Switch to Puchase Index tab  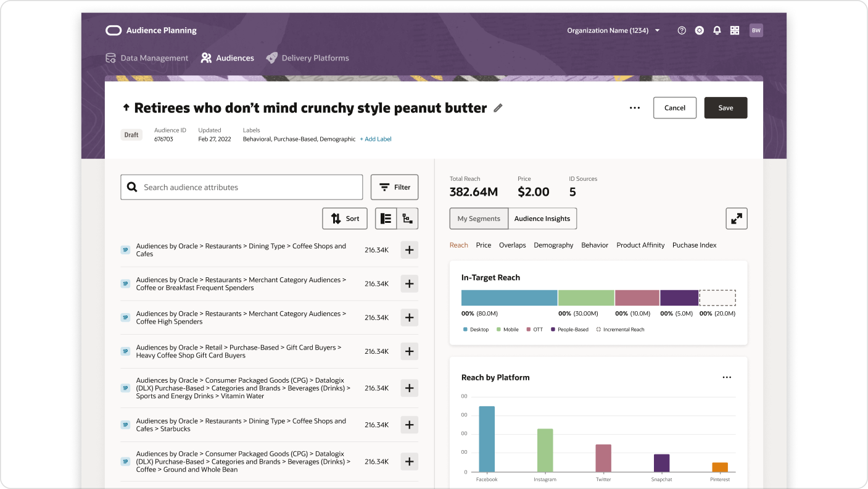point(695,245)
